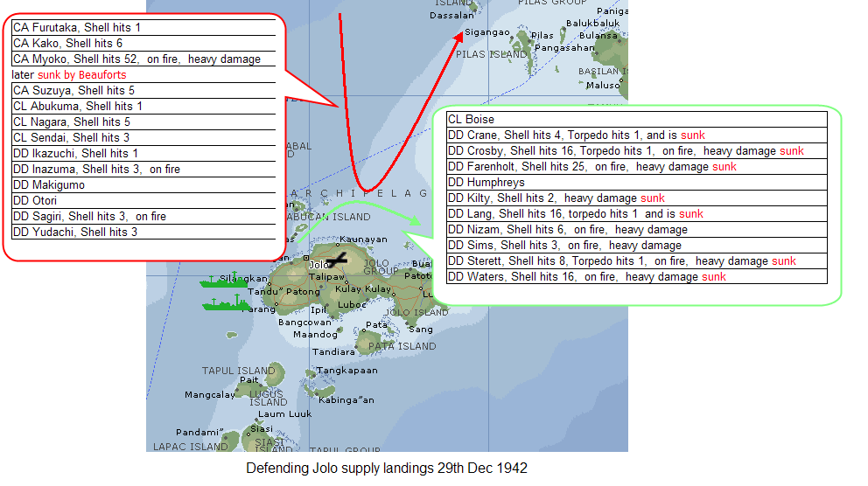Screen dimensions: 868x486
Task: Select the 'DD Humphreys' row
Action: click(637, 183)
